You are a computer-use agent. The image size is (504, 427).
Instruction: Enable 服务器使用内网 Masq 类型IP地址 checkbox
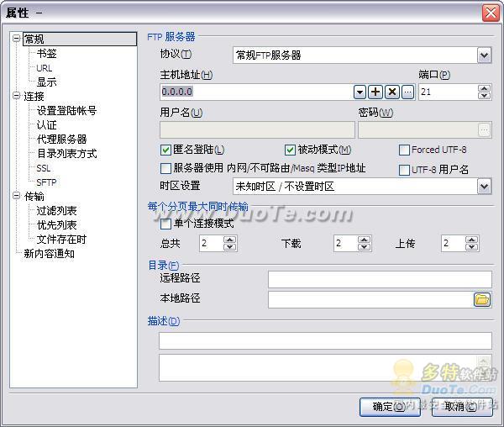[165, 168]
